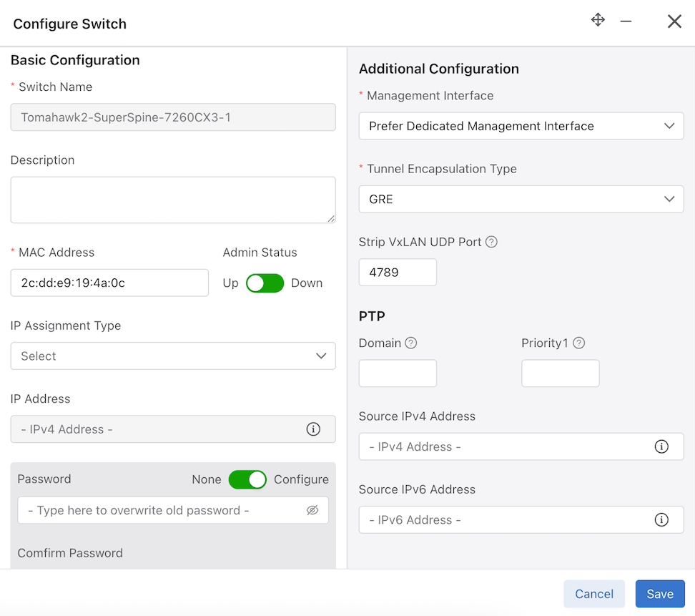This screenshot has height=616, width=695.
Task: Open the Tunnel Encapsulation Type dropdown
Action: tap(521, 199)
